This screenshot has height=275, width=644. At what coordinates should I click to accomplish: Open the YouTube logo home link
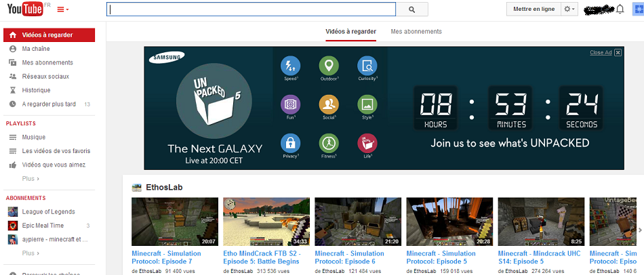pyautogui.click(x=25, y=9)
